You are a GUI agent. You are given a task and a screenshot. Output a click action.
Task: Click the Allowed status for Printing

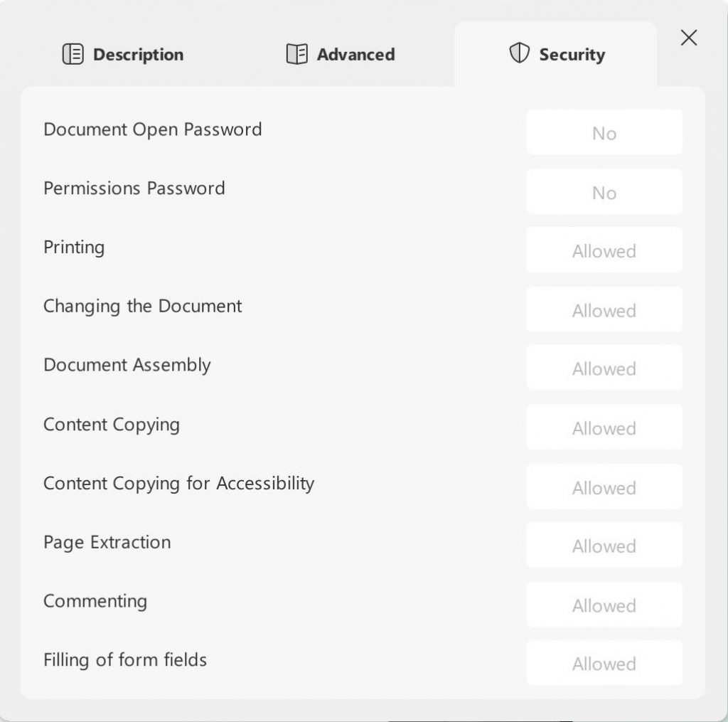pos(604,250)
